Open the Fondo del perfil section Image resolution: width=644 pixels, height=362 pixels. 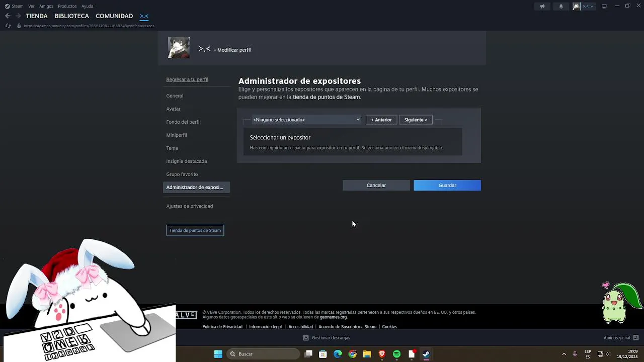point(183,122)
